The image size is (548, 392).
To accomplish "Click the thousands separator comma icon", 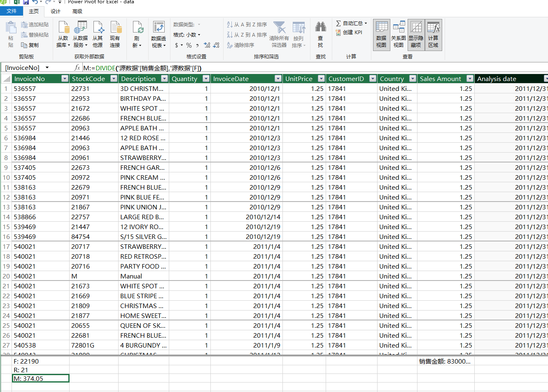I will click(198, 45).
